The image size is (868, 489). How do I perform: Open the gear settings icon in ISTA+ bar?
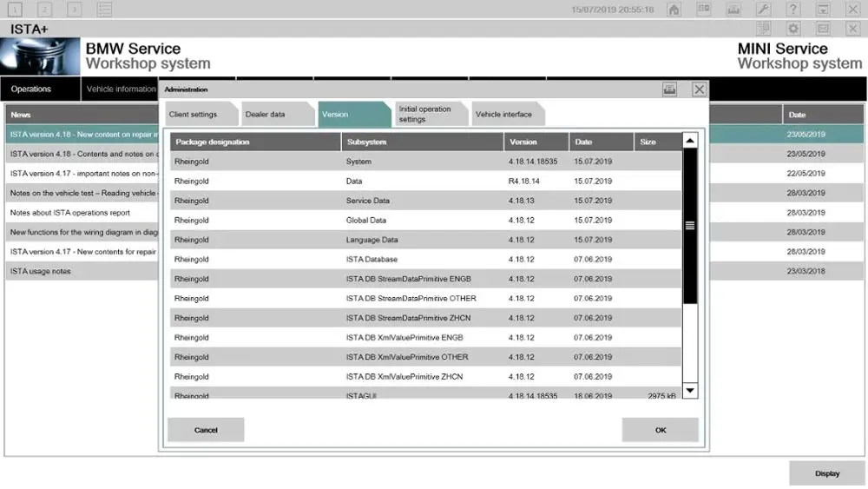[793, 29]
